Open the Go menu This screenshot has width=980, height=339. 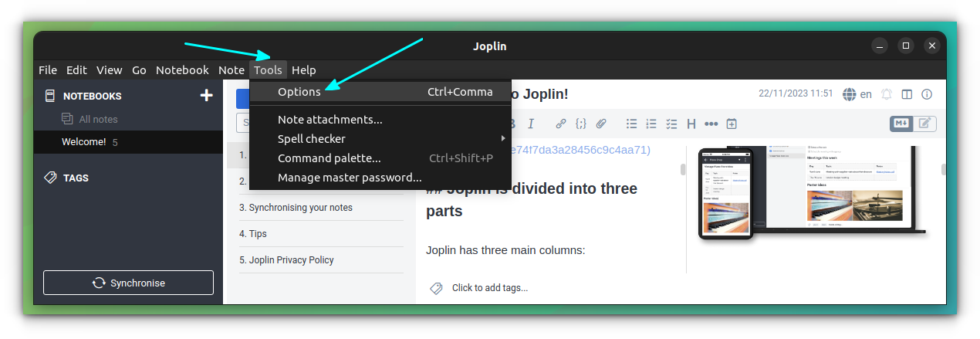(x=139, y=69)
